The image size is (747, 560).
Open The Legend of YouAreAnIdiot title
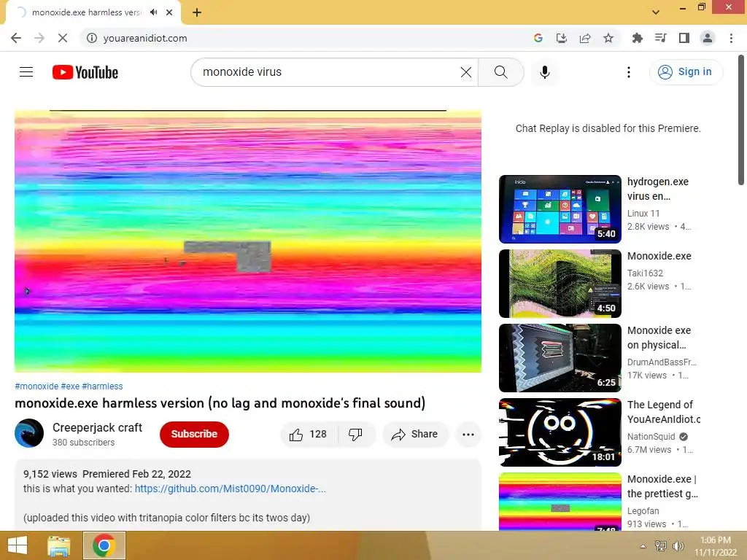coord(664,412)
